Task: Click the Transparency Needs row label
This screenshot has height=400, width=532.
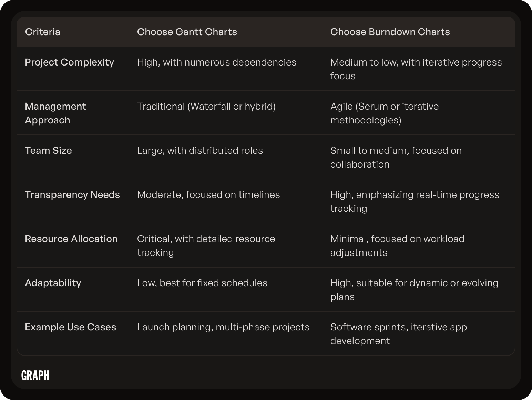Action: [72, 195]
